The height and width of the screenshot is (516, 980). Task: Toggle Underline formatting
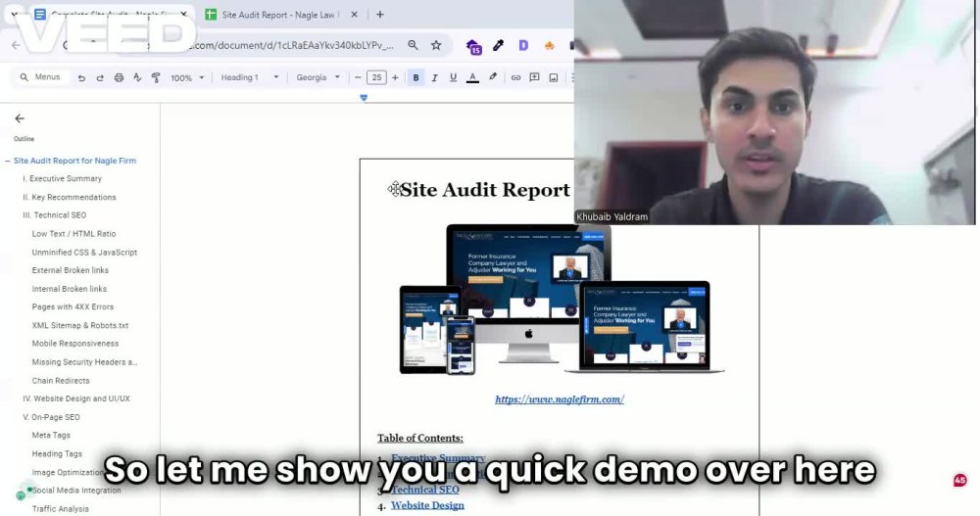coord(453,78)
